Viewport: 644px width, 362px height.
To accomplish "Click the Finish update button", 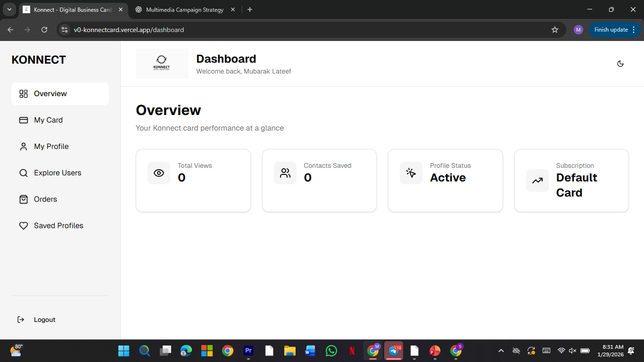I will pos(611,29).
